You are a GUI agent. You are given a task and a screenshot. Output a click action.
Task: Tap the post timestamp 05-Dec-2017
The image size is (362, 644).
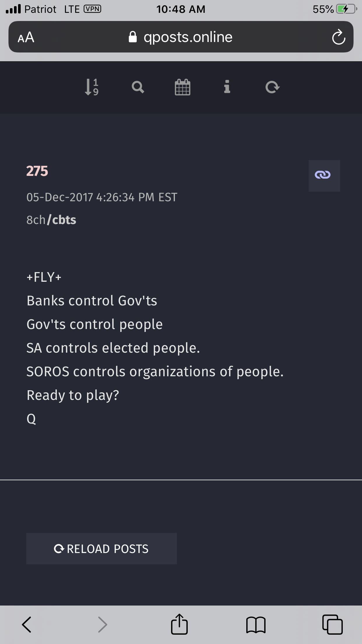102,197
